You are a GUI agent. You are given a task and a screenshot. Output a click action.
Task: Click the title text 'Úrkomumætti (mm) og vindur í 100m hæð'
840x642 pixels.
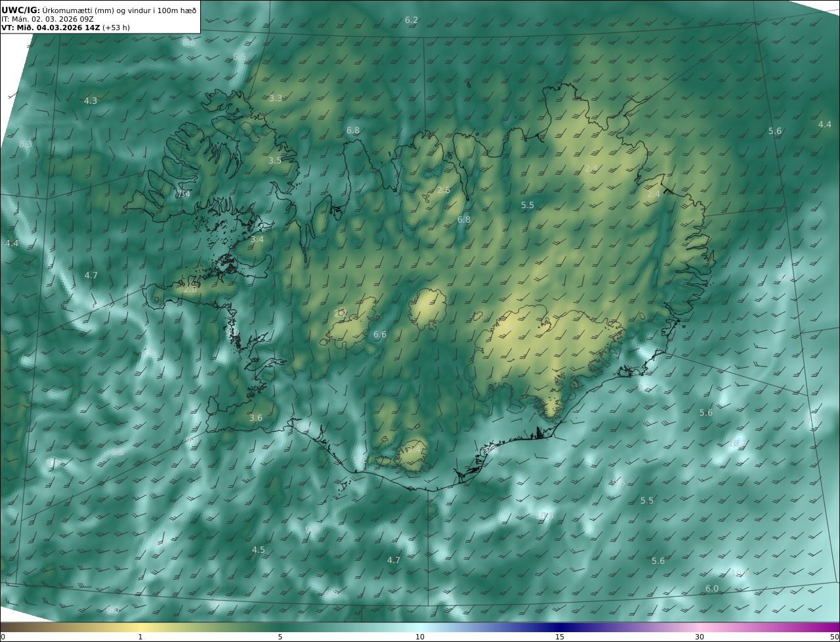pyautogui.click(x=119, y=11)
